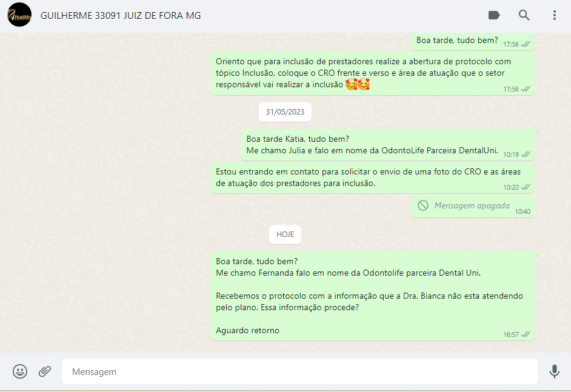
Task: Click the HOJE date label
Action: click(x=285, y=234)
